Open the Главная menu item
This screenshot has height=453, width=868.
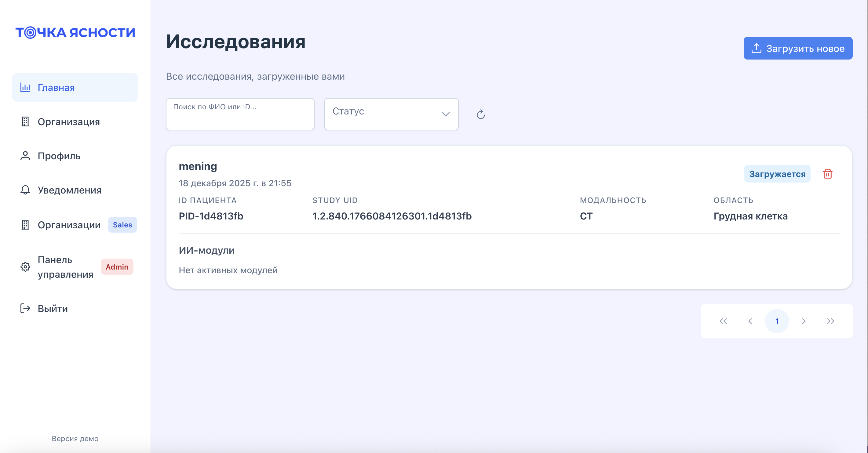(x=75, y=88)
